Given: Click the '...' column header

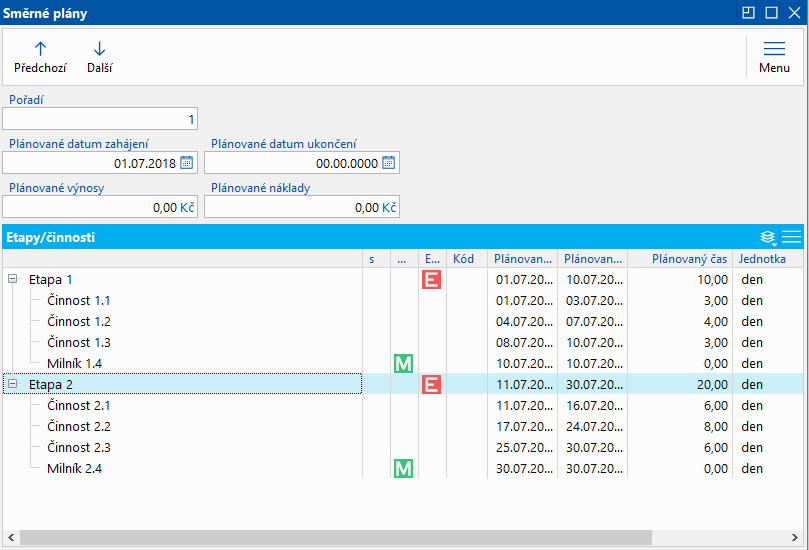Looking at the screenshot, I should [x=404, y=259].
